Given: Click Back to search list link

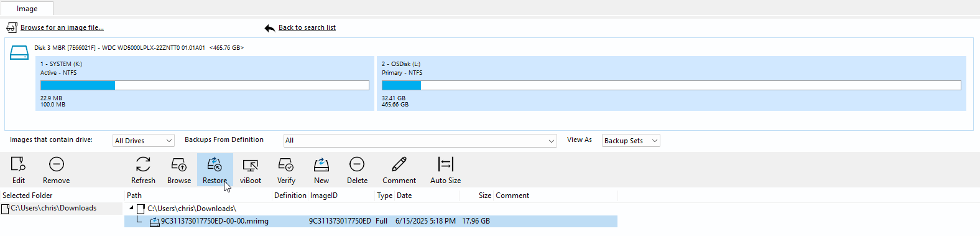Looking at the screenshot, I should pos(307,27).
